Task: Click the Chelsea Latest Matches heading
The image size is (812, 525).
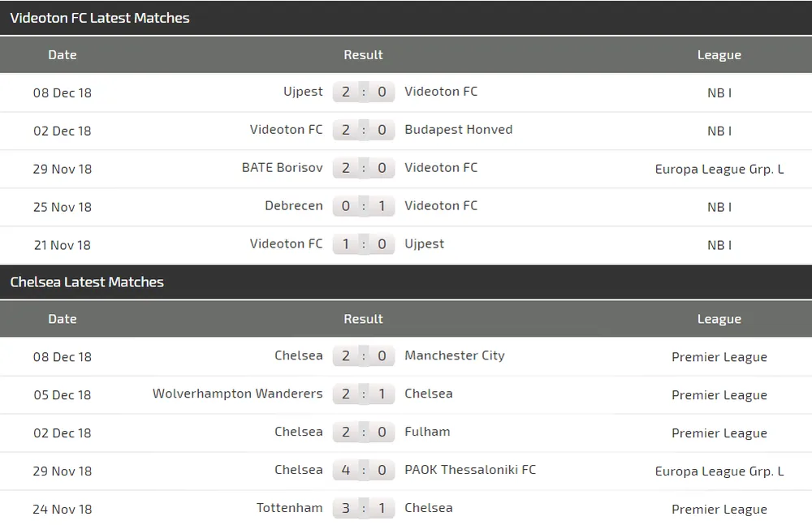Action: (87, 282)
